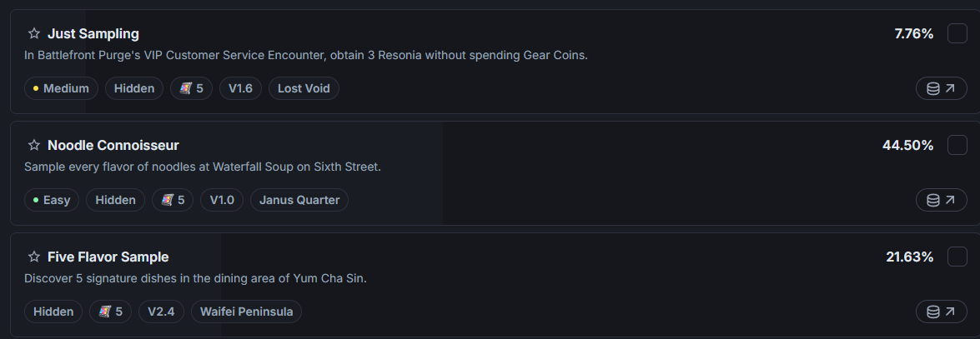The height and width of the screenshot is (339, 980).
Task: Favorite the Just Sampling achievement star
Action: (x=34, y=34)
